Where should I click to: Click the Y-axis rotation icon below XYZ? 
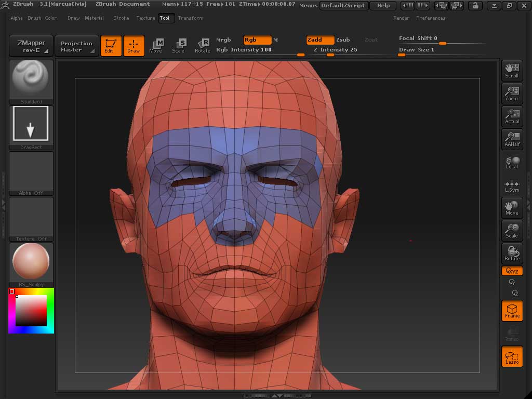click(x=512, y=282)
